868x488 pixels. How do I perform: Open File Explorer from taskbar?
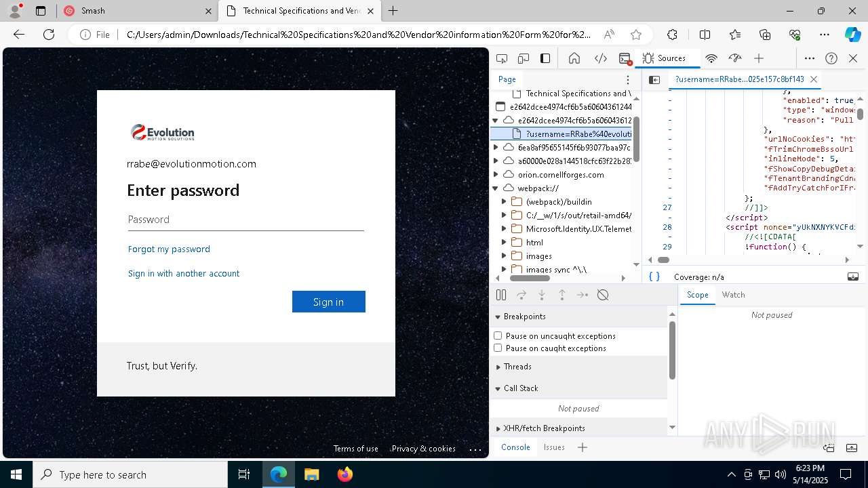pyautogui.click(x=312, y=474)
